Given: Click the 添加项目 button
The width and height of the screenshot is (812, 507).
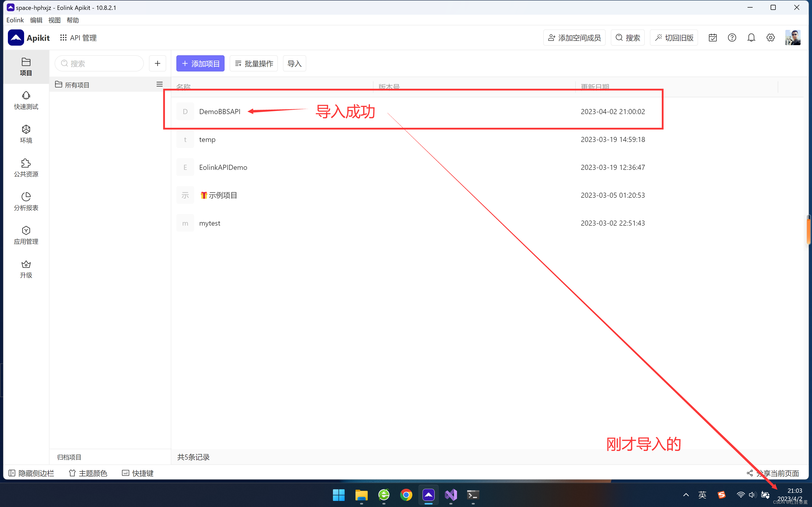Looking at the screenshot, I should tap(200, 63).
